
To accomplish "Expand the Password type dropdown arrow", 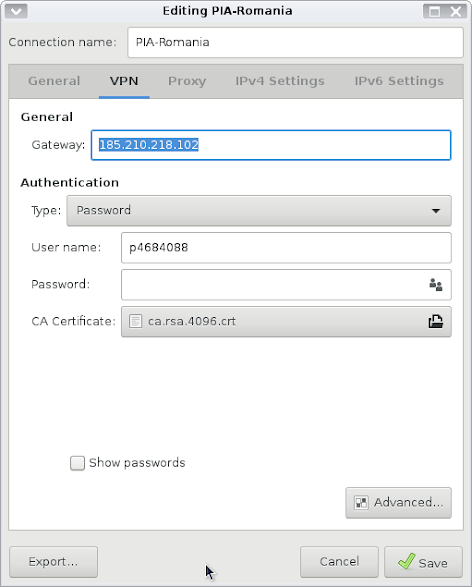I will (436, 211).
